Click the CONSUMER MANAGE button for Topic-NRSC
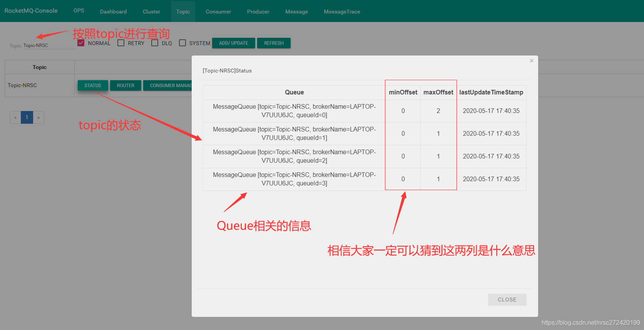This screenshot has width=644, height=330. [167, 86]
